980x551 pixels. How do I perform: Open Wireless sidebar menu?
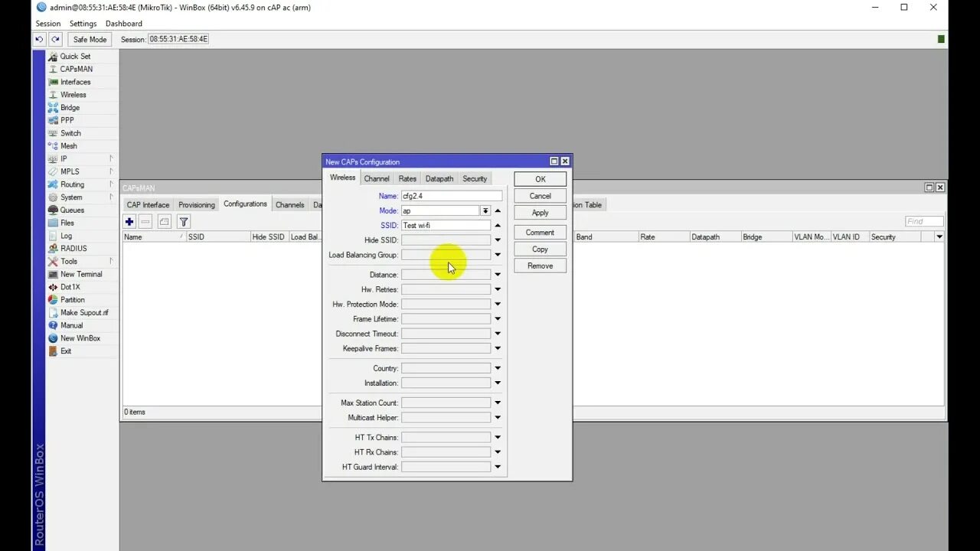pos(73,95)
